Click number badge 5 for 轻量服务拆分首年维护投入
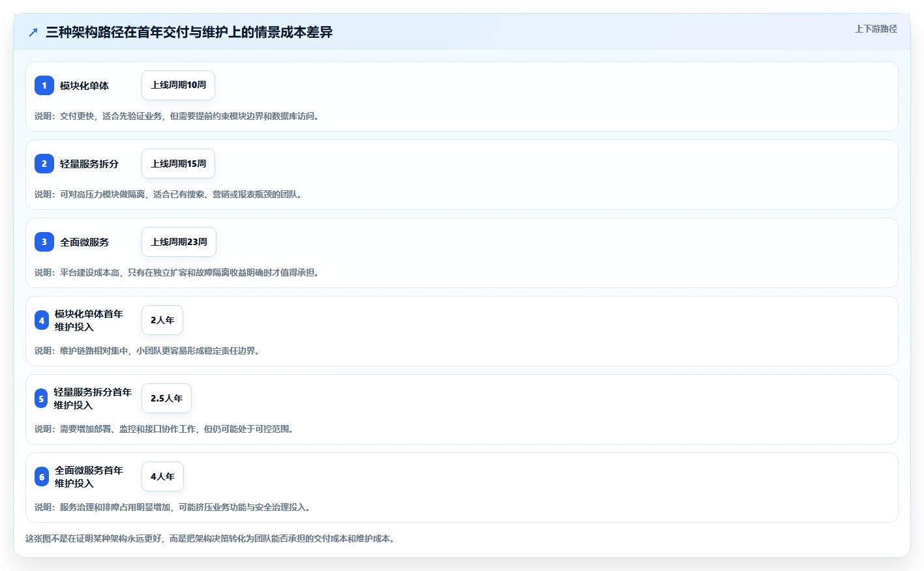The image size is (924, 571). coord(41,398)
